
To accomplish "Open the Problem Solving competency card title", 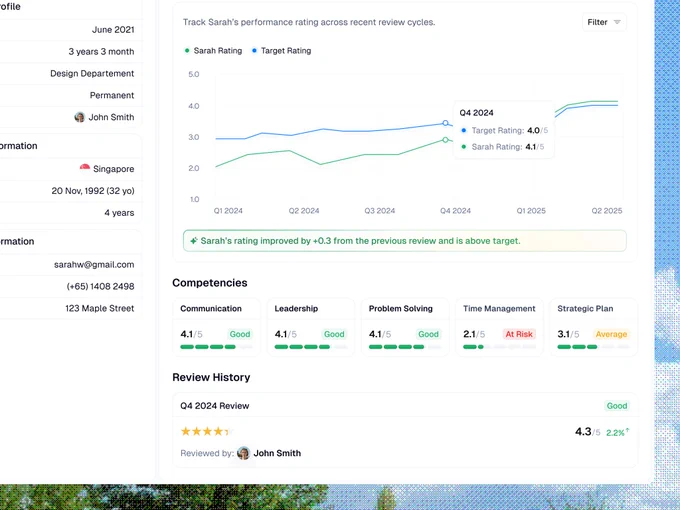I will 401,309.
